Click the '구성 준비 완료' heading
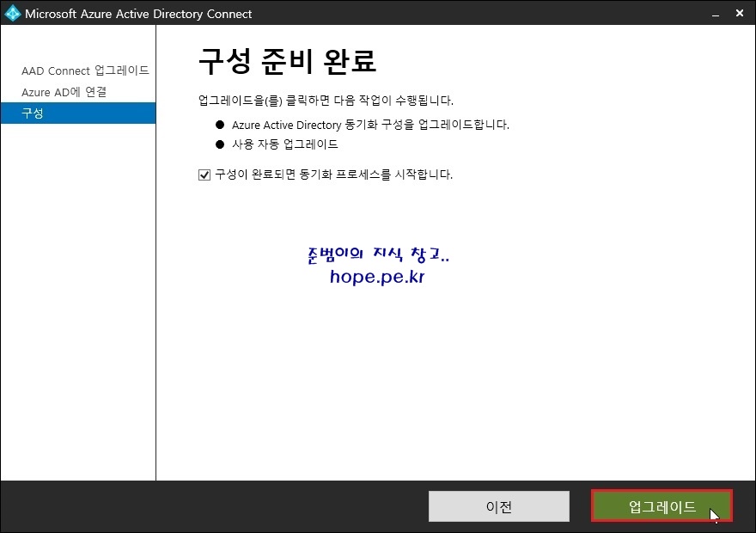 pos(287,61)
